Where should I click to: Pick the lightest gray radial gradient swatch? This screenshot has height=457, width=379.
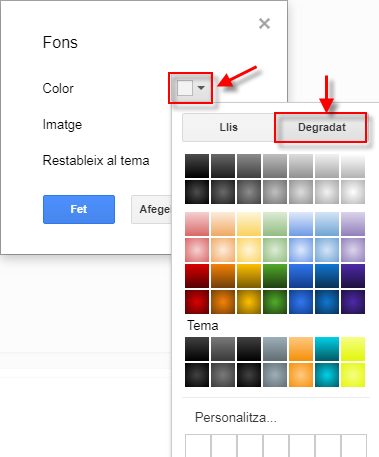(x=353, y=192)
